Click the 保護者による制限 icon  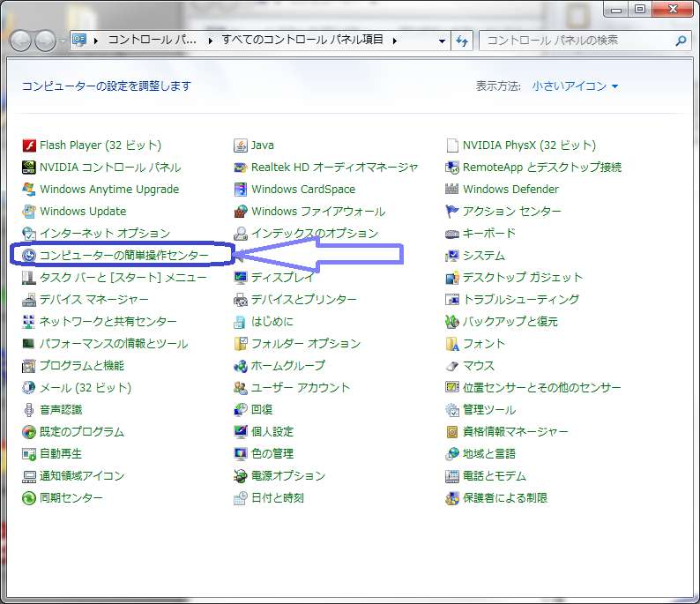click(451, 498)
